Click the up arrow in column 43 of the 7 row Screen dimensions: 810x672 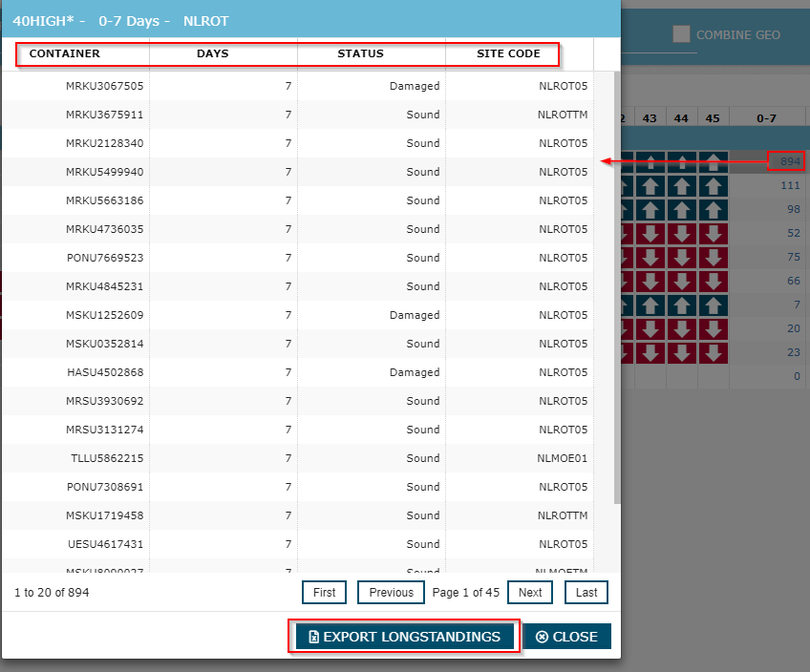click(650, 304)
